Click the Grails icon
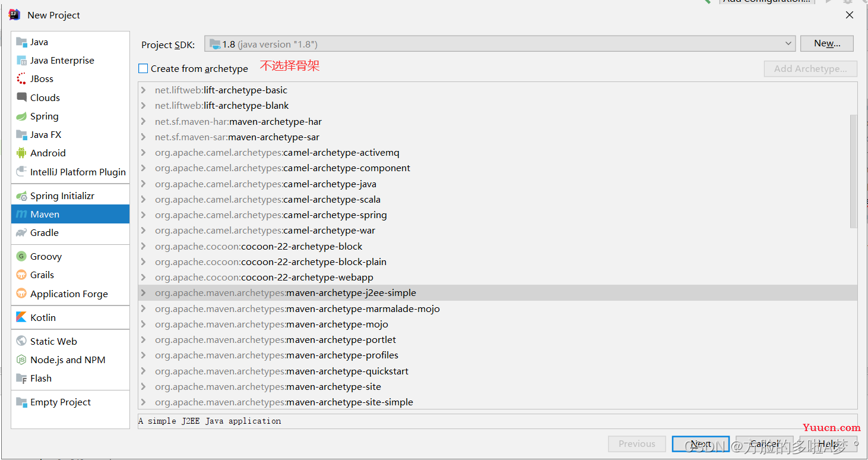868x460 pixels. pos(21,275)
